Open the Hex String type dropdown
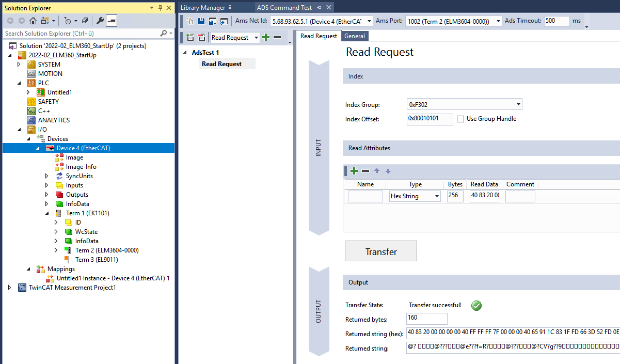620x364 pixels. pyautogui.click(x=437, y=196)
